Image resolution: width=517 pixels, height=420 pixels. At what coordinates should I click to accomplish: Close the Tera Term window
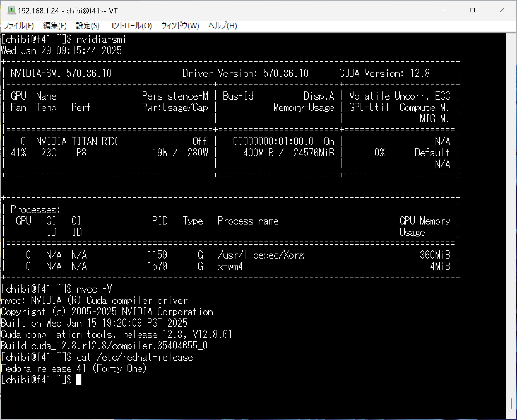pyautogui.click(x=501, y=10)
